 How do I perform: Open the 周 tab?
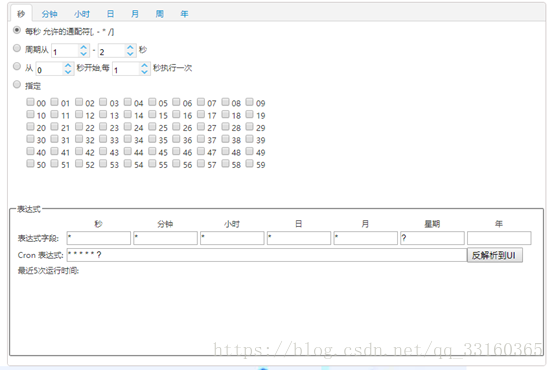[x=160, y=14]
